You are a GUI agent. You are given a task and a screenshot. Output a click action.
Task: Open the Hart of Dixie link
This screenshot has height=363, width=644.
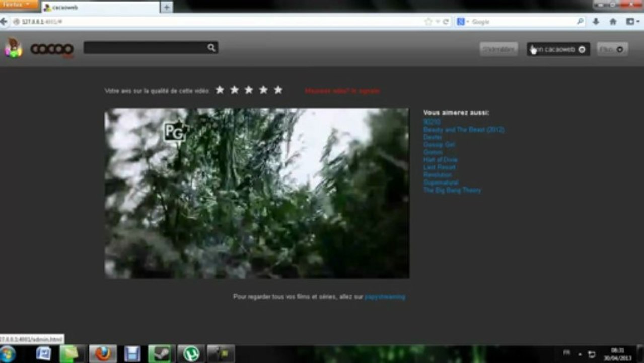441,160
